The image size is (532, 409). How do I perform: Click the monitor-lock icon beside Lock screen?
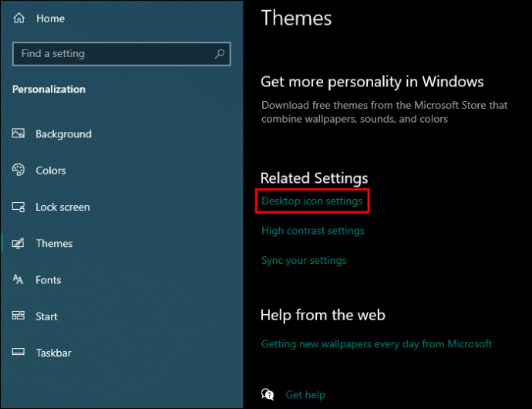(19, 207)
